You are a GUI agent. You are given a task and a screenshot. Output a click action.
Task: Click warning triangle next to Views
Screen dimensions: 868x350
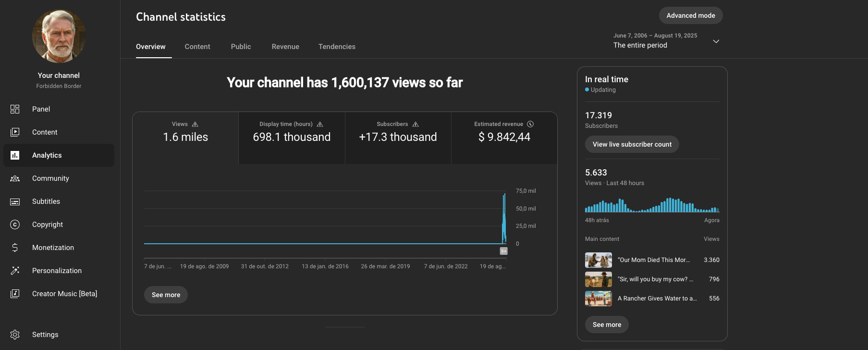click(x=195, y=124)
